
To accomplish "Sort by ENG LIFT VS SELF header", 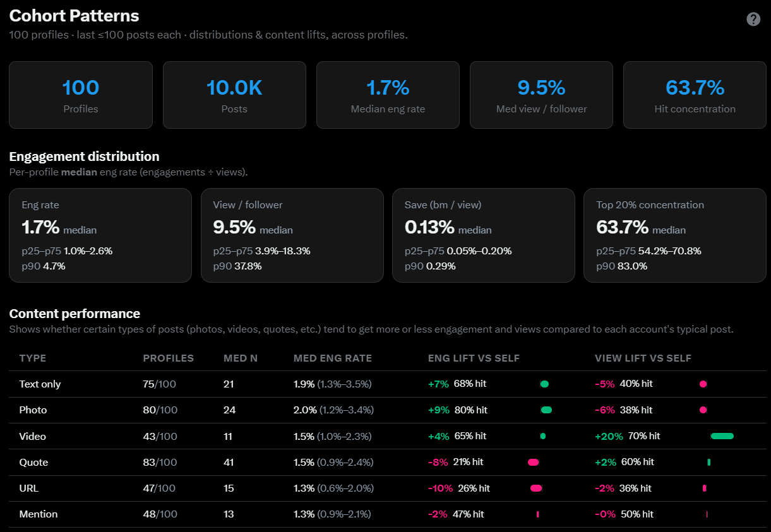I will [x=474, y=358].
